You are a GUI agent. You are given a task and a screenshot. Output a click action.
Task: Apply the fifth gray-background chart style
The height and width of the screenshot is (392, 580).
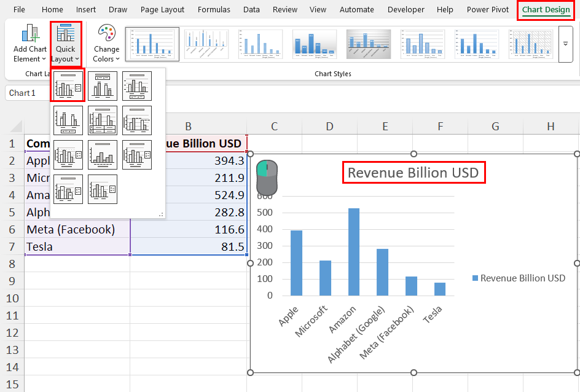369,44
